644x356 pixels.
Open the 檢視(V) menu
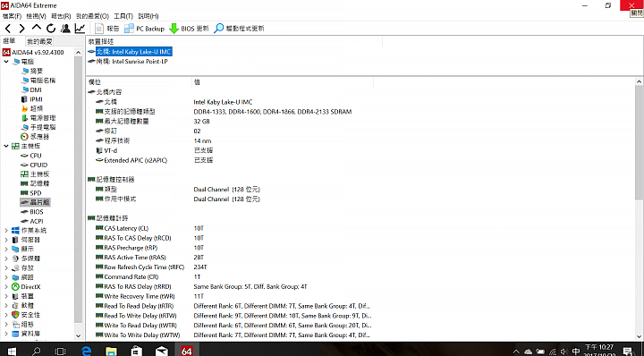coord(36,16)
